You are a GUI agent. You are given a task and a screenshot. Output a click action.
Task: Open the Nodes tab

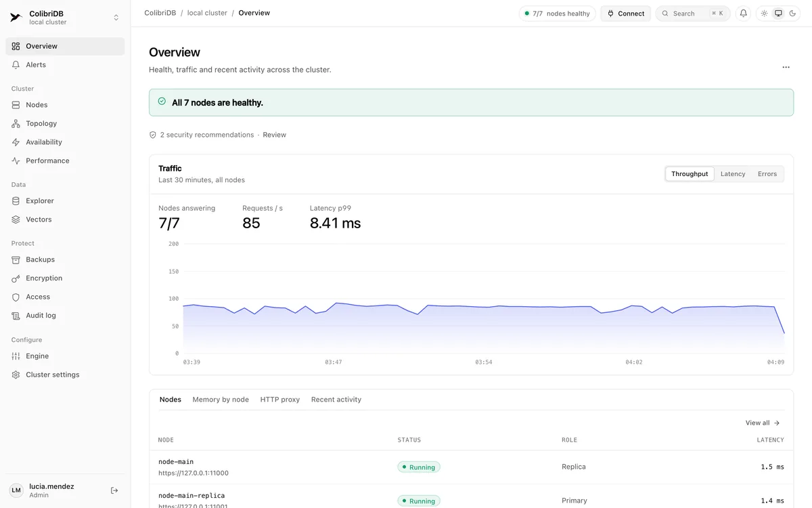[171, 400]
